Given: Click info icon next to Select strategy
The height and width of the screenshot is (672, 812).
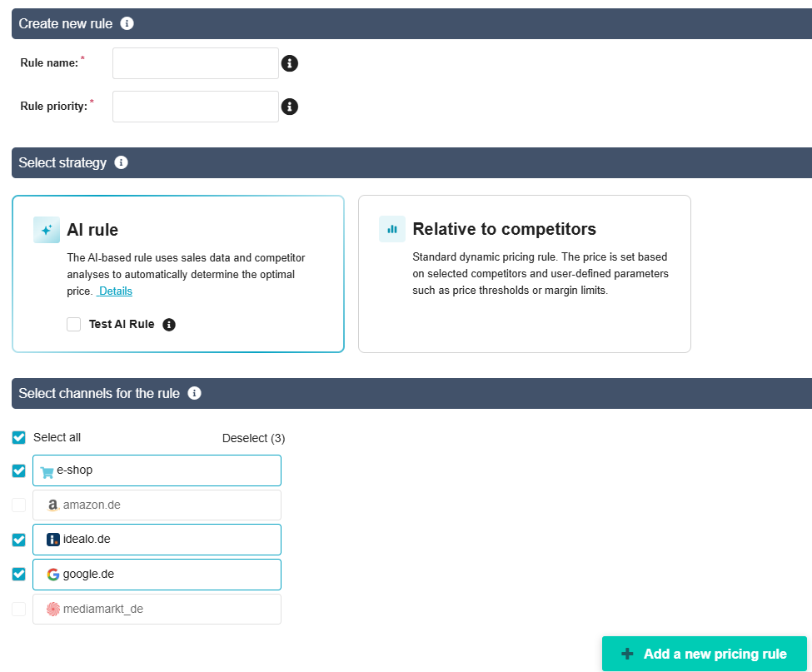Looking at the screenshot, I should tap(121, 162).
